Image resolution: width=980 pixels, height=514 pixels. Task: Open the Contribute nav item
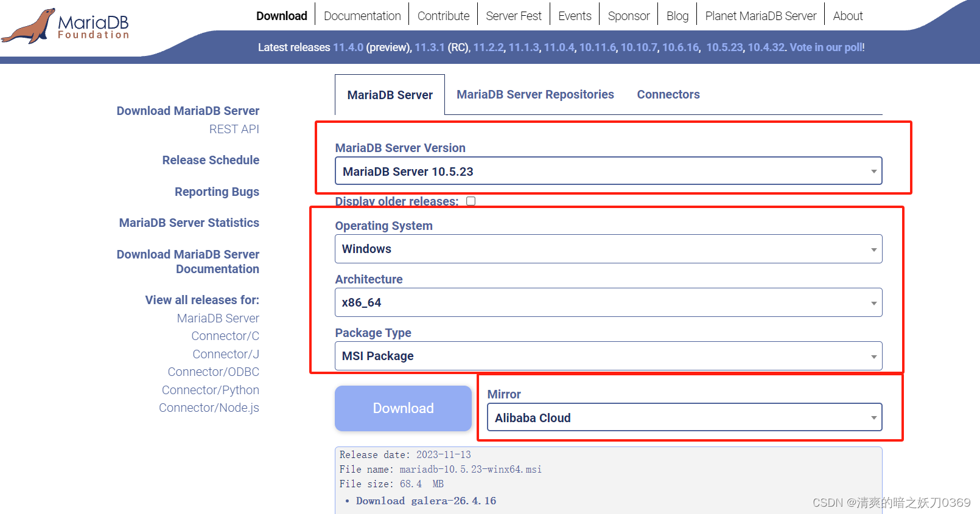(443, 16)
